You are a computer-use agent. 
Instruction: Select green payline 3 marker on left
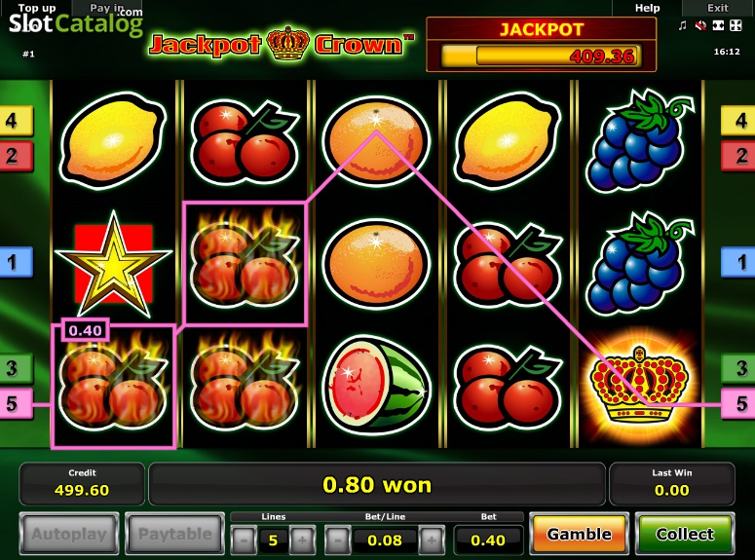coord(16,368)
